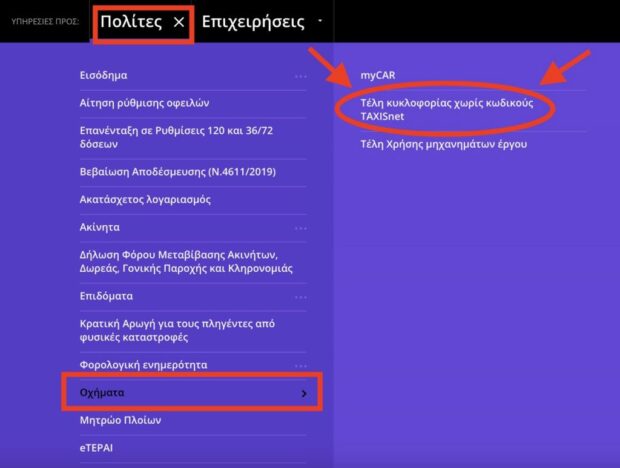
Task: Choose Βεβαίωση Αποδέσμευσης (Ν.4611/2019)
Action: tap(178, 172)
